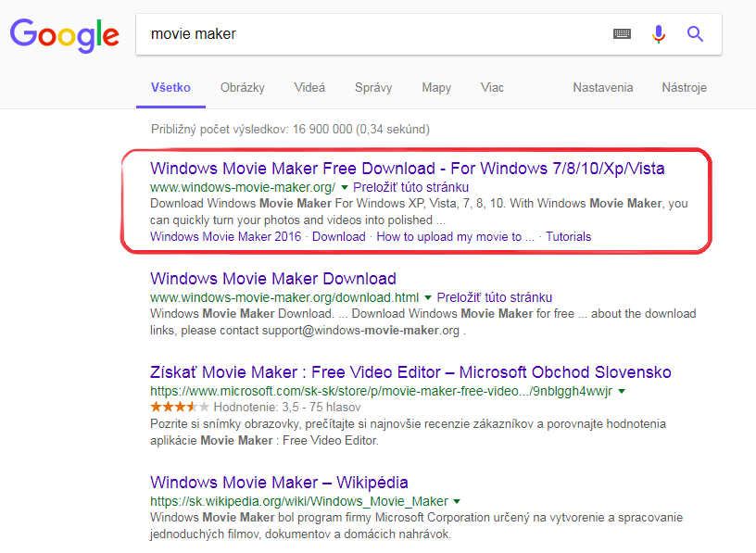
Task: Expand dropdown arrow beside windows-movie-maker.org/ URL
Action: (345, 187)
